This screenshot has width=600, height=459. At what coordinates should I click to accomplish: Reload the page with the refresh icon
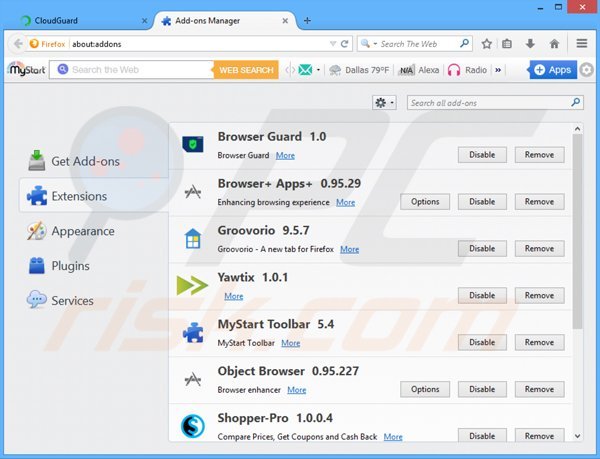pyautogui.click(x=344, y=44)
